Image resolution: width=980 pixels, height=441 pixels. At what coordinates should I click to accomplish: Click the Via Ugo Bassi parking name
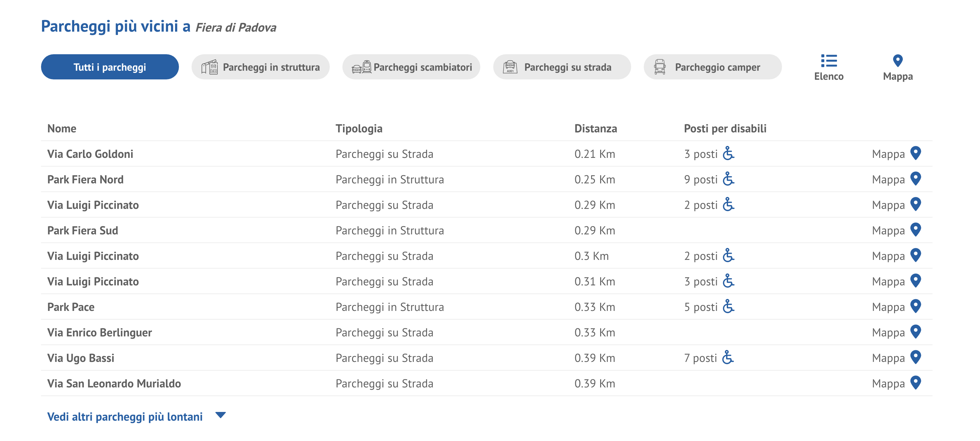click(81, 358)
